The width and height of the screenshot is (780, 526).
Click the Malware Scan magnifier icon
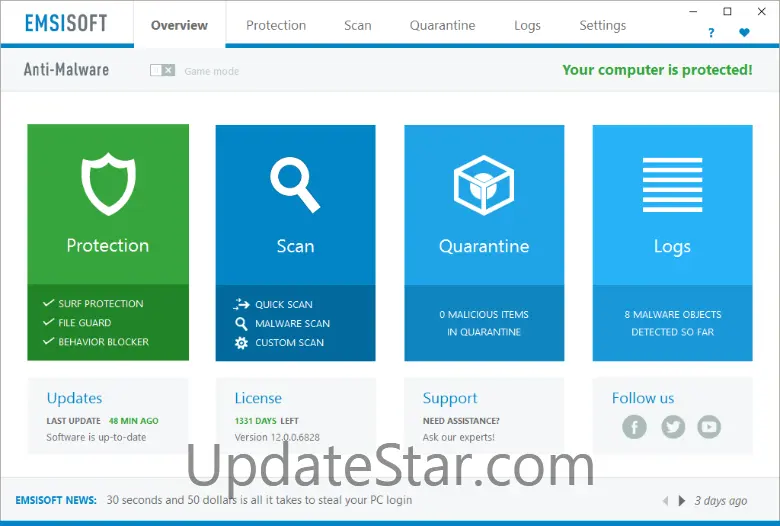(x=241, y=323)
